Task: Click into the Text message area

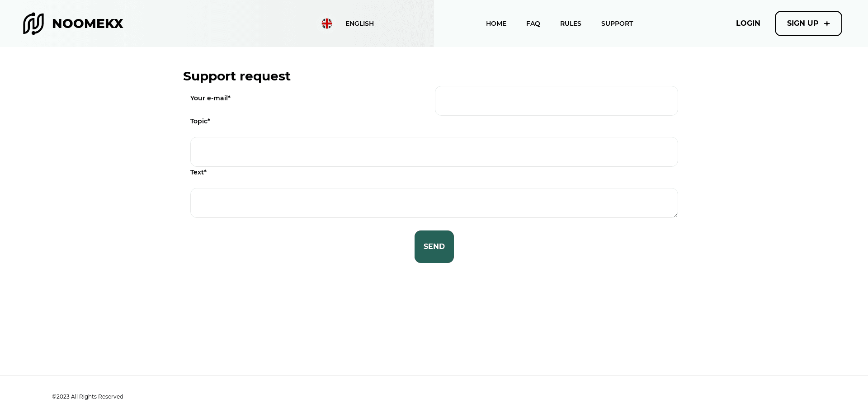Action: tap(434, 202)
